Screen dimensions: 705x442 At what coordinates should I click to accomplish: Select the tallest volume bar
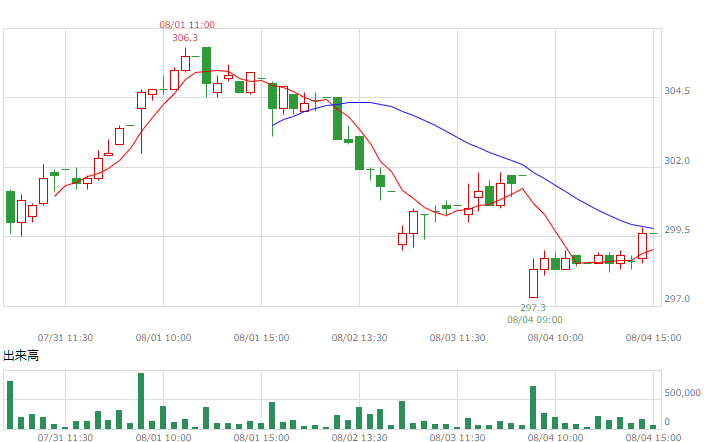pos(141,401)
